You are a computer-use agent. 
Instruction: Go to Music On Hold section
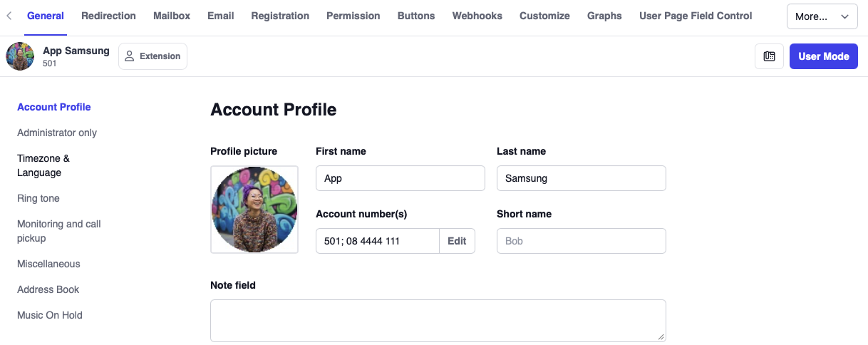tap(50, 315)
